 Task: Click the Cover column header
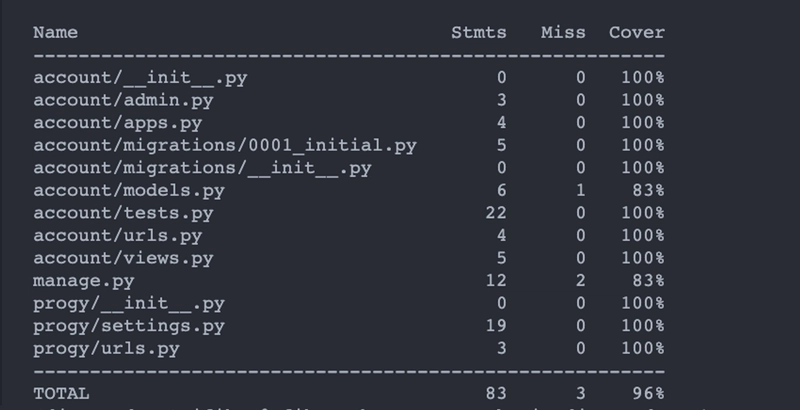click(x=637, y=33)
